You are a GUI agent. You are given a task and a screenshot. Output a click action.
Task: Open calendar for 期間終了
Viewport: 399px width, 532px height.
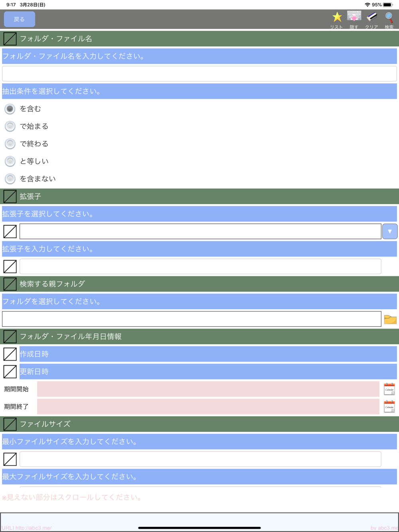pyautogui.click(x=389, y=406)
